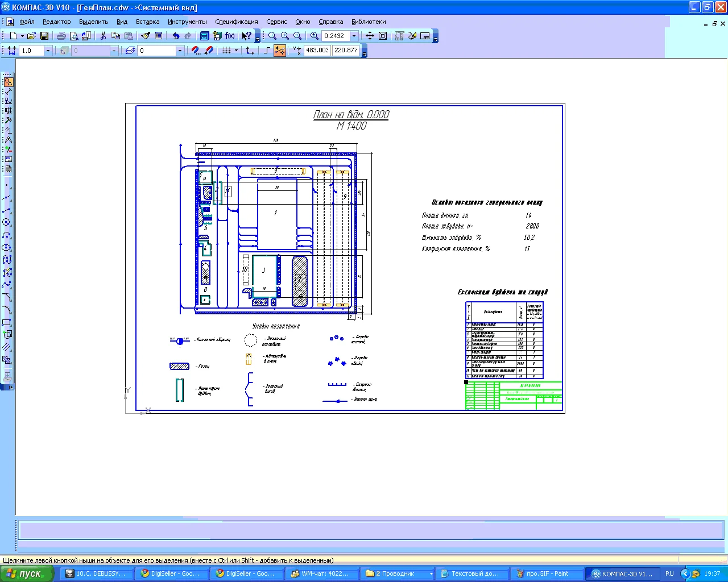
Task: Click the Windows пуск Start button
Action: point(27,573)
